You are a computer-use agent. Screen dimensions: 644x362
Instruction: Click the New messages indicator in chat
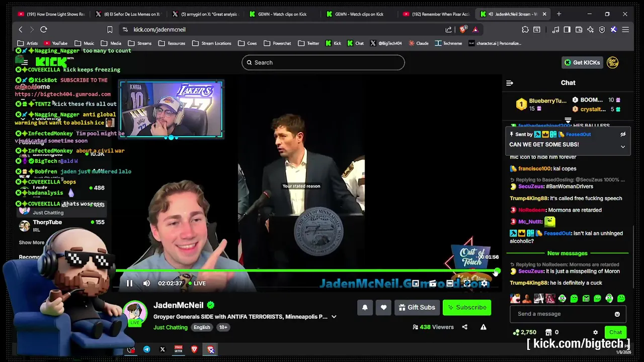tap(567, 253)
